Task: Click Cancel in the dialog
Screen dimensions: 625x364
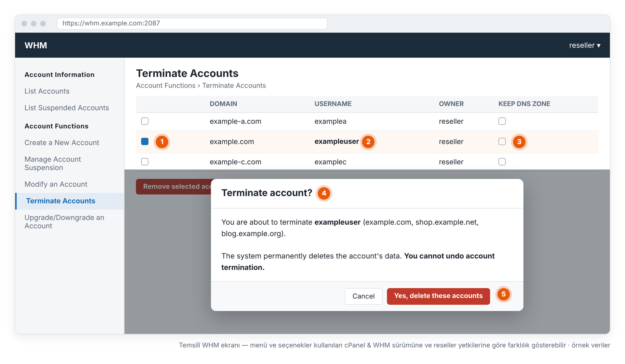Action: (x=363, y=296)
